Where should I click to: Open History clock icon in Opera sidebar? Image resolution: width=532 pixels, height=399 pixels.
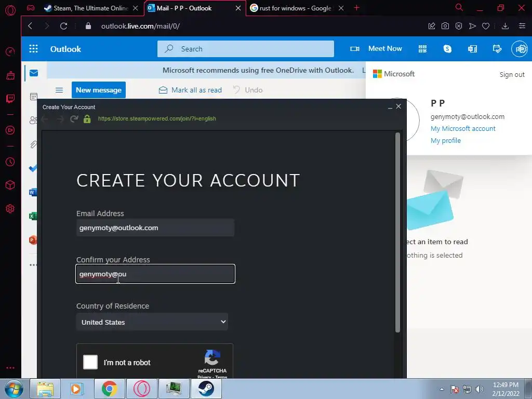coord(10,162)
